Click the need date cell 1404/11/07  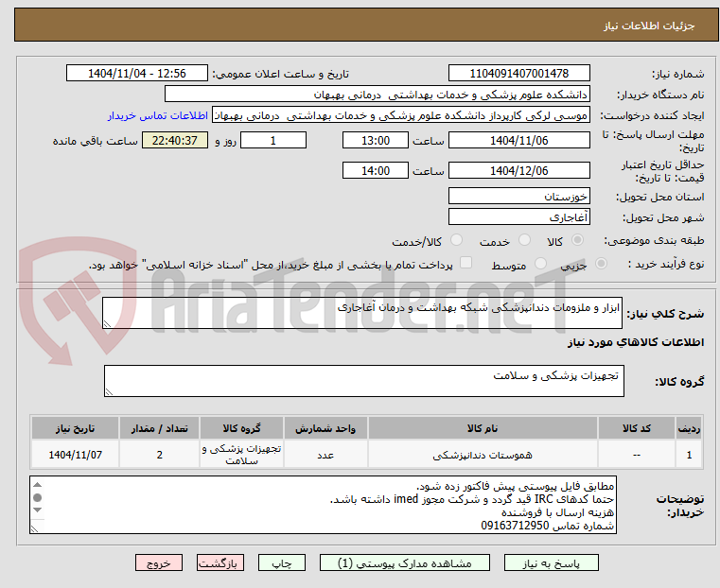pos(76,455)
